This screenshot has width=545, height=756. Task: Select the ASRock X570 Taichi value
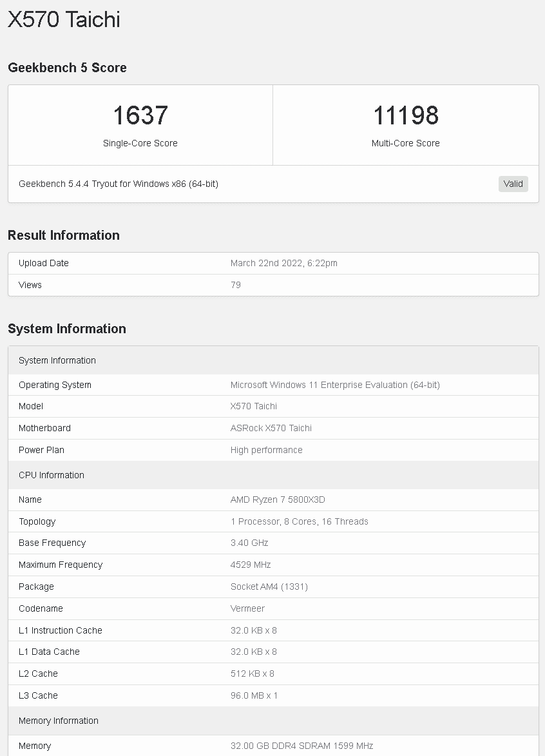(271, 428)
